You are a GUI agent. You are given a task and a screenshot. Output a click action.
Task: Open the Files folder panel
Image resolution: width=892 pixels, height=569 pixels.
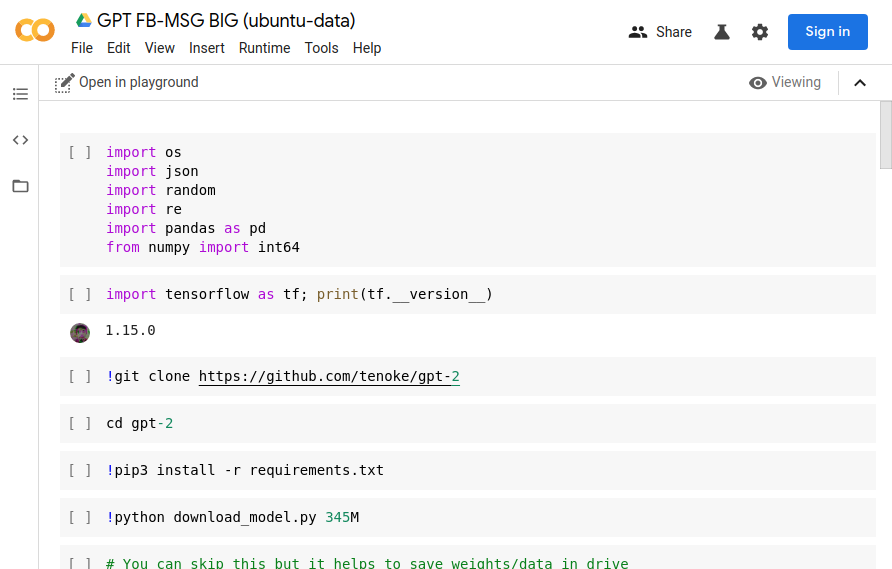tap(20, 186)
